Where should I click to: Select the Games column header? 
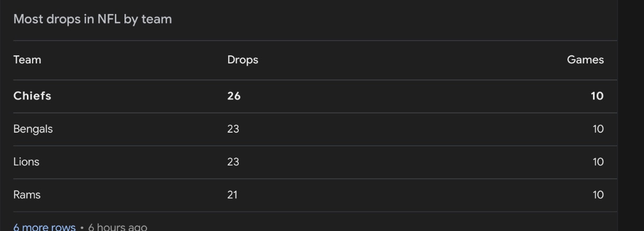pos(585,60)
